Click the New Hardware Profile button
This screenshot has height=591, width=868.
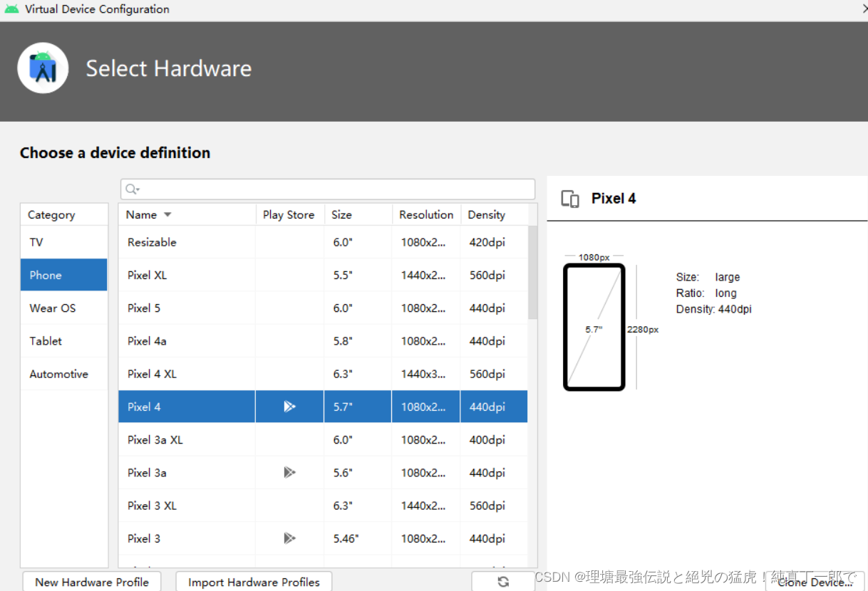point(91,582)
